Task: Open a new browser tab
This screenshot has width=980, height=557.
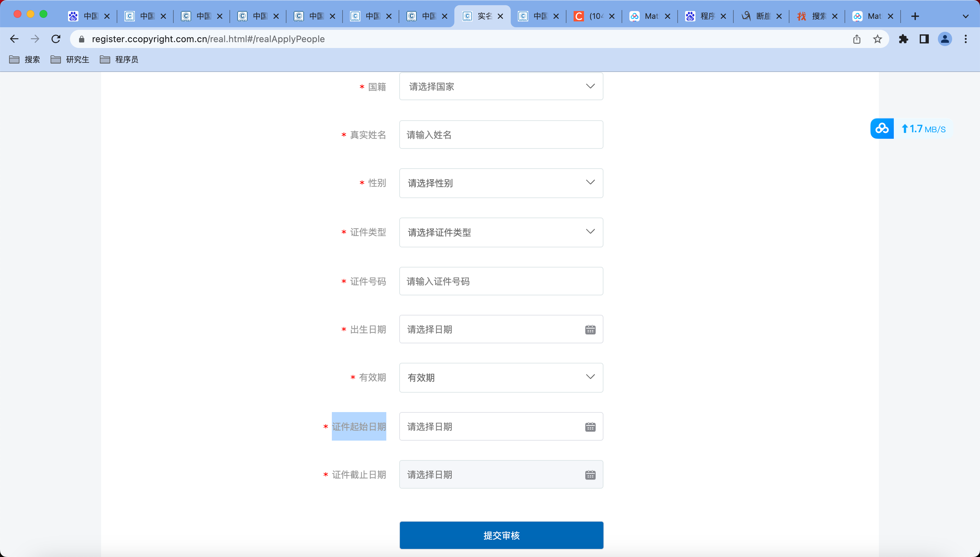Action: click(915, 16)
